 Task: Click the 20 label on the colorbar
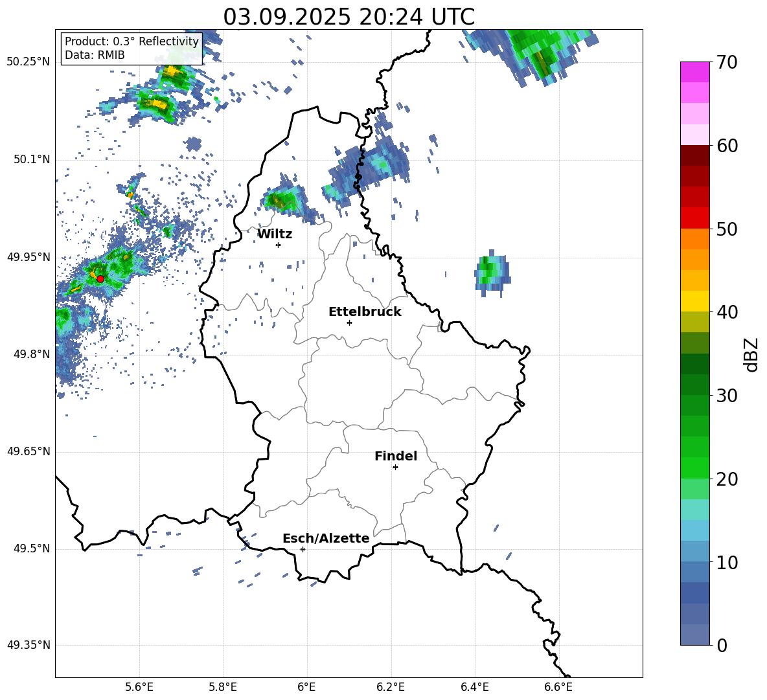point(726,479)
